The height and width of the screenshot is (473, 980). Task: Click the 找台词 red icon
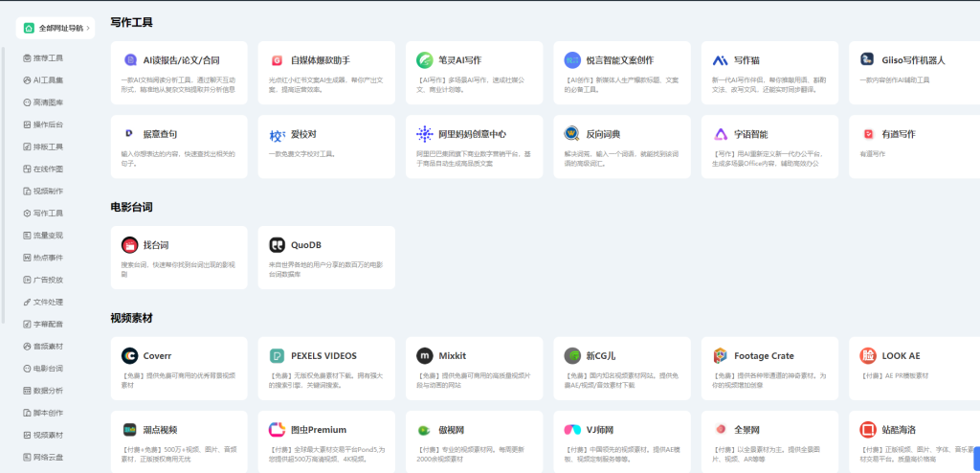tap(129, 245)
